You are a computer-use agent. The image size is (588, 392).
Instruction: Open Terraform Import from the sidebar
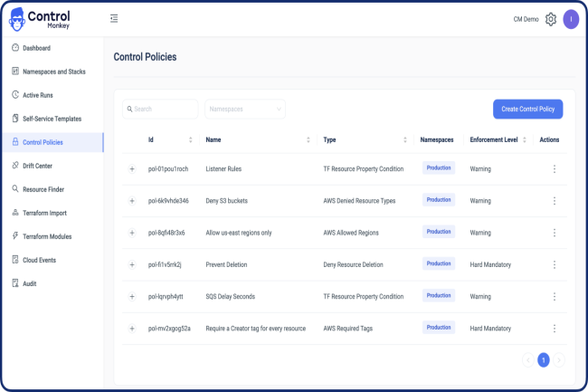pos(45,213)
